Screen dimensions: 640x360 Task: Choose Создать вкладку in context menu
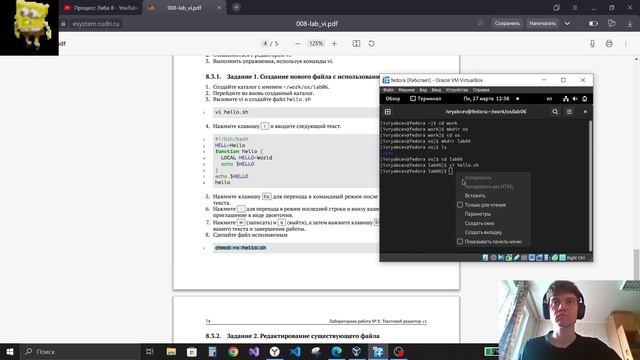pos(483,232)
